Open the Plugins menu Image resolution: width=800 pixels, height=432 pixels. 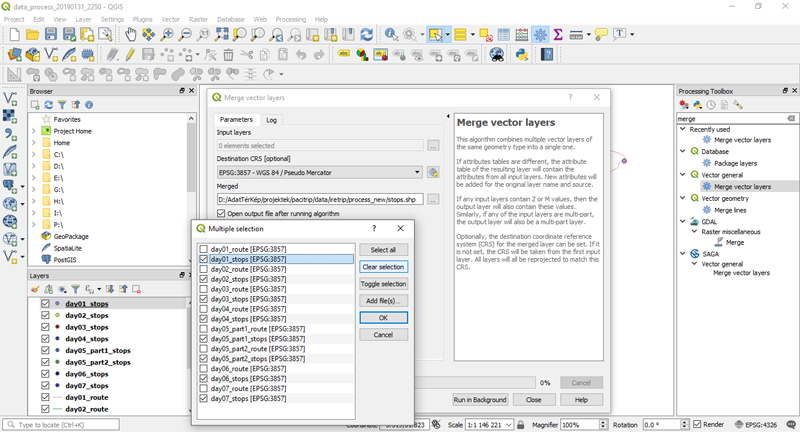[142, 19]
